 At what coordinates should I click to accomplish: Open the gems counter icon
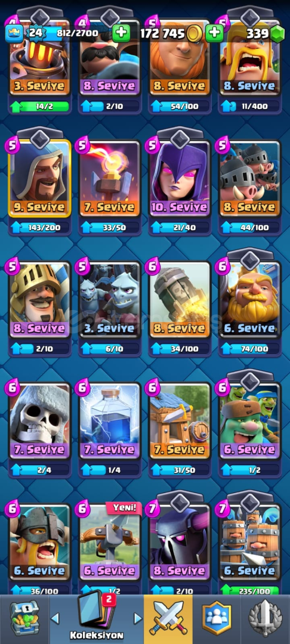point(277,33)
